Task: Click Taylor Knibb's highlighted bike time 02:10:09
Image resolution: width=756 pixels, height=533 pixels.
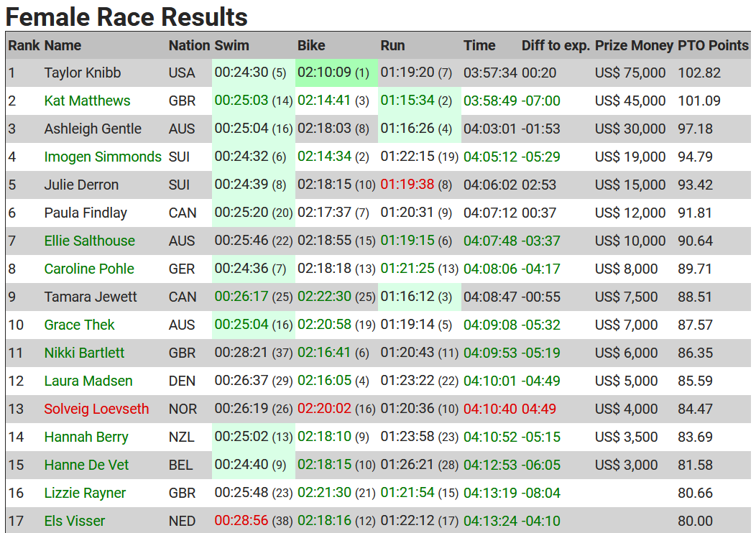Action: point(324,73)
